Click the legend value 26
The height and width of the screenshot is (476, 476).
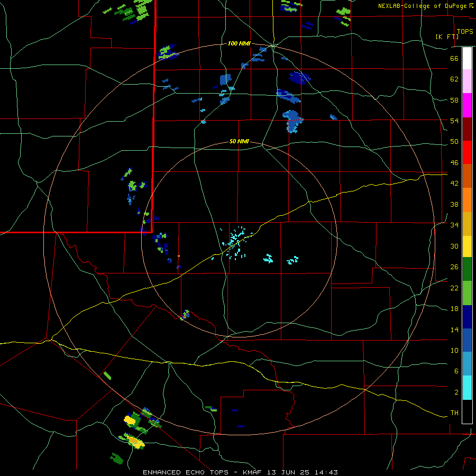(454, 267)
